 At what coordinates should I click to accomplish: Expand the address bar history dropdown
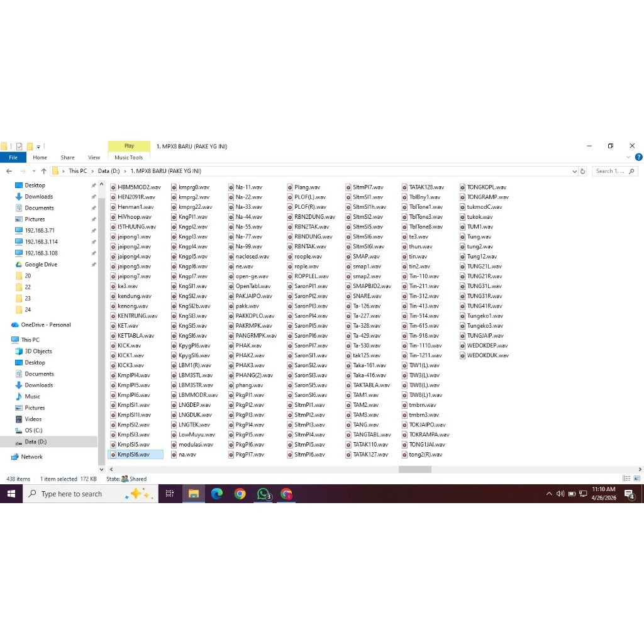pos(574,171)
